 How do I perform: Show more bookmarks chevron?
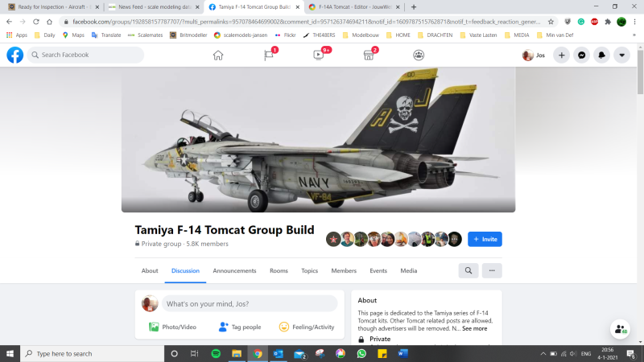634,35
